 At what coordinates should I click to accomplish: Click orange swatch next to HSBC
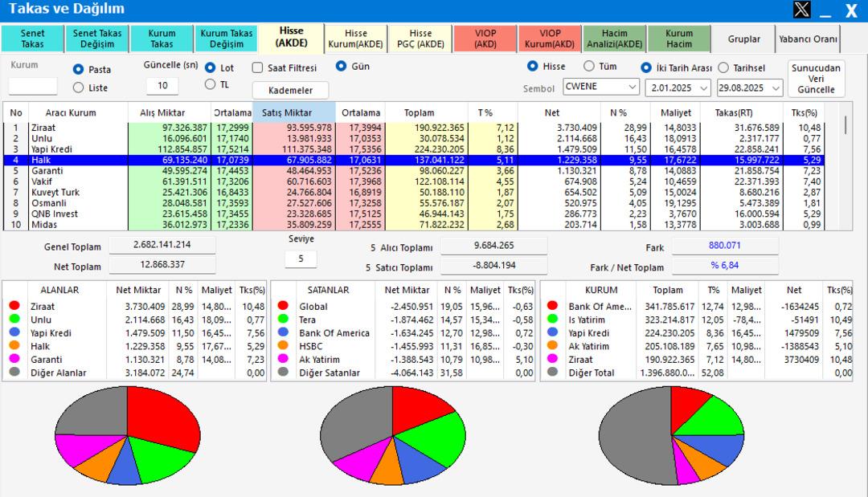(283, 345)
